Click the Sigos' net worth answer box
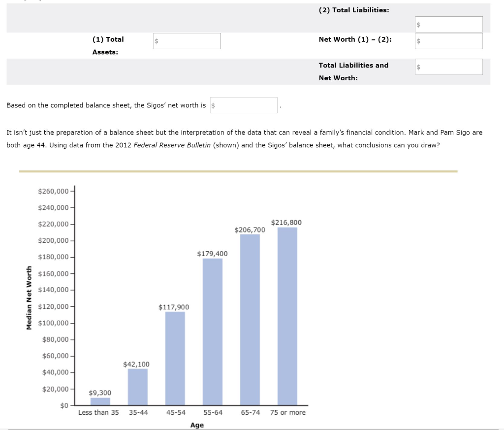Image resolution: width=504 pixels, height=430 pixels. [243, 105]
